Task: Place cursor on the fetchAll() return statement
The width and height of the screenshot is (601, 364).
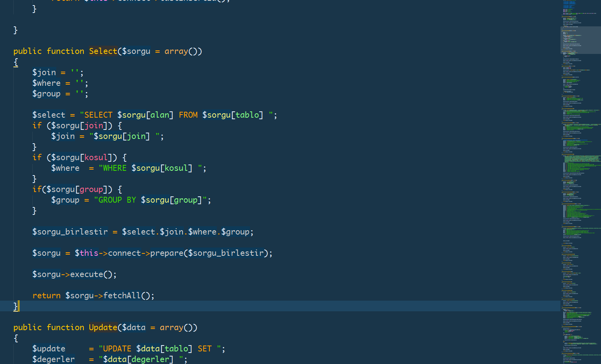Action: tap(93, 296)
